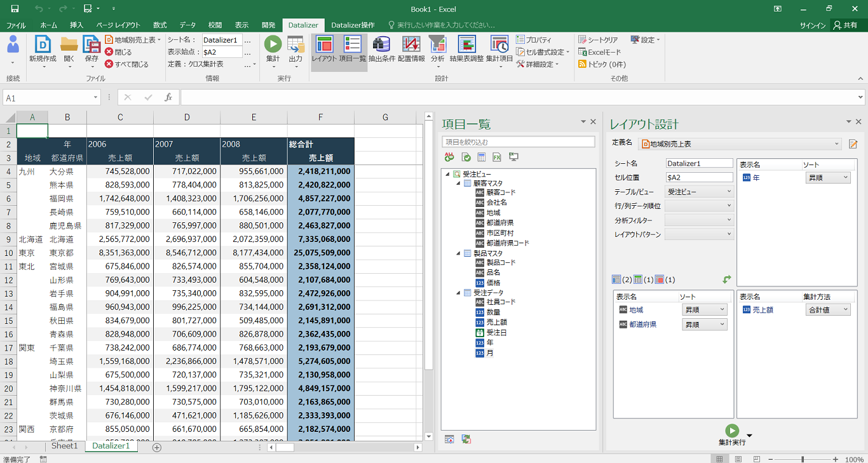Click the zoom slider in status bar

click(803, 459)
